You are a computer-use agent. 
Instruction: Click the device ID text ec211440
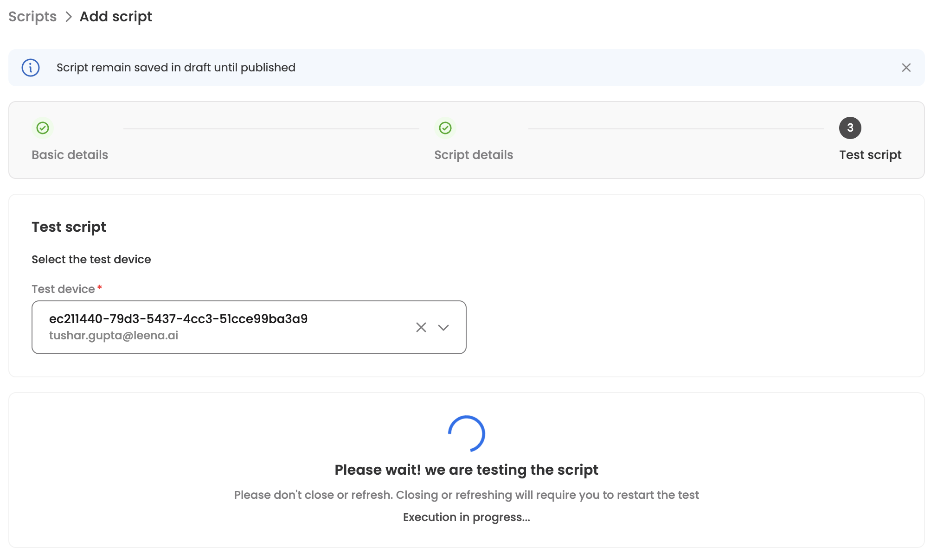tap(178, 319)
